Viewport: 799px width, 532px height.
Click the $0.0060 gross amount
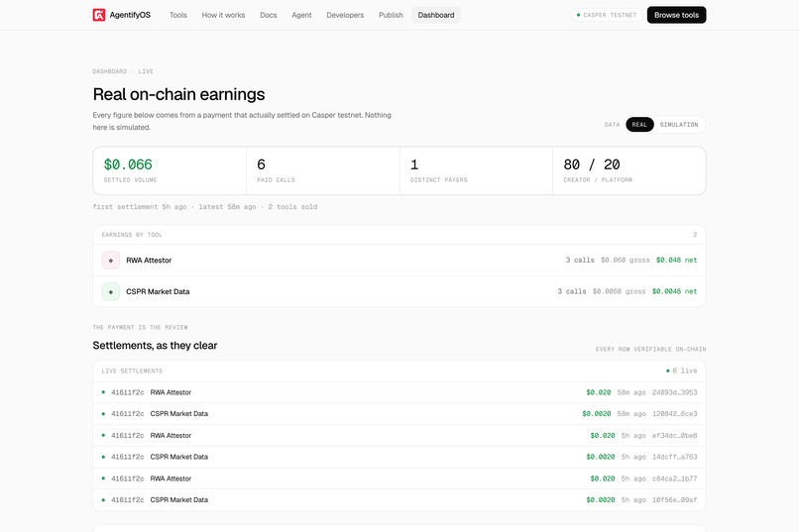(620, 291)
